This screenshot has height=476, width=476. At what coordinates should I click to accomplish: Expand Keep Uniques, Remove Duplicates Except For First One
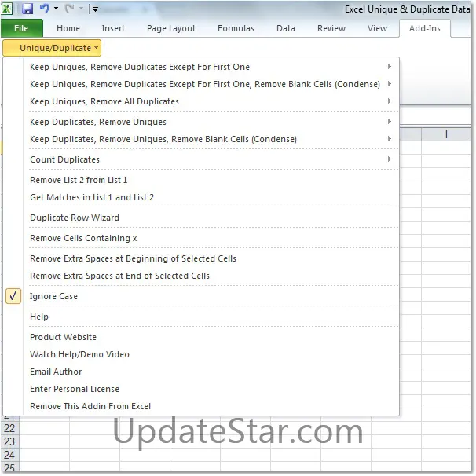click(211, 67)
